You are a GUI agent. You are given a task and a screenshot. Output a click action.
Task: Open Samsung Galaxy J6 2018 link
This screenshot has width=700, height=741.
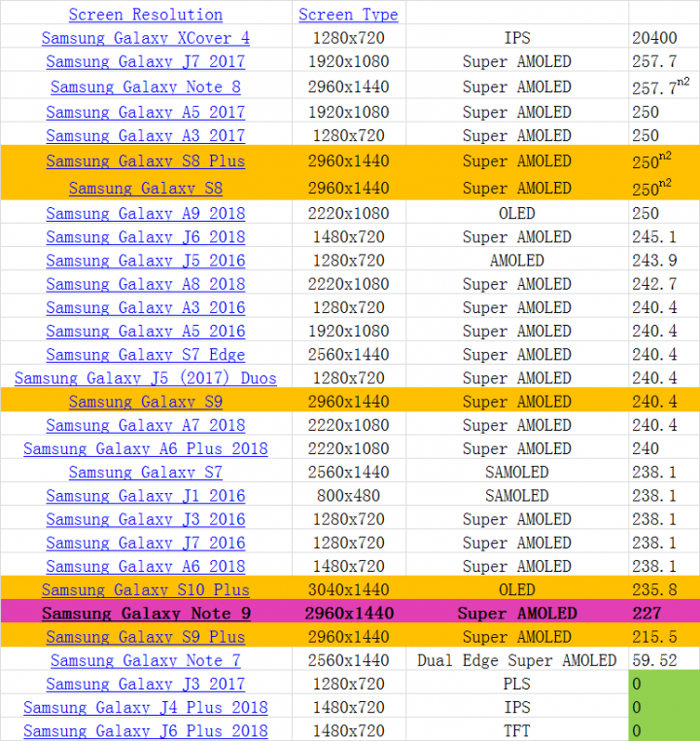146,237
